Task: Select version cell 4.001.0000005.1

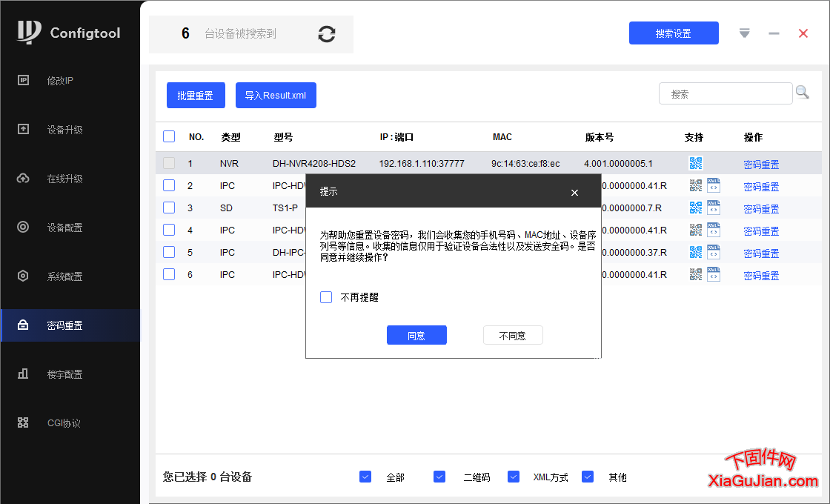Action: [x=618, y=164]
